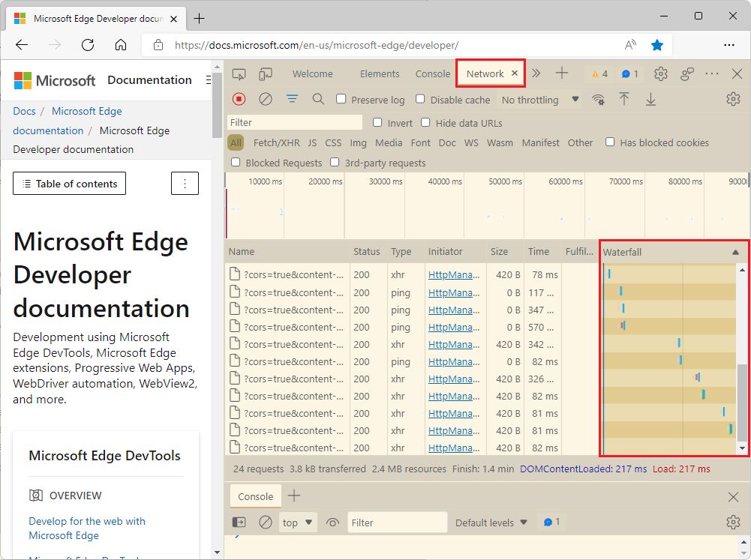This screenshot has width=751, height=560.
Task: Open Customize DevTools three-dot menu
Action: [712, 73]
